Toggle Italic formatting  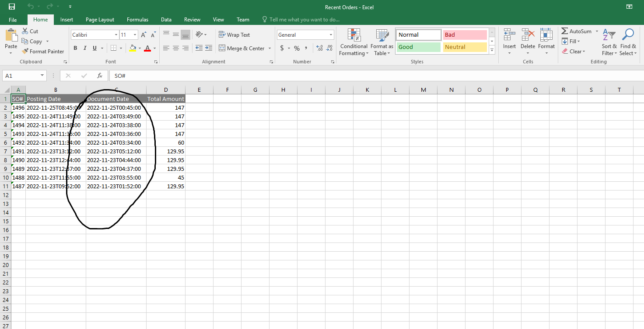coord(84,48)
